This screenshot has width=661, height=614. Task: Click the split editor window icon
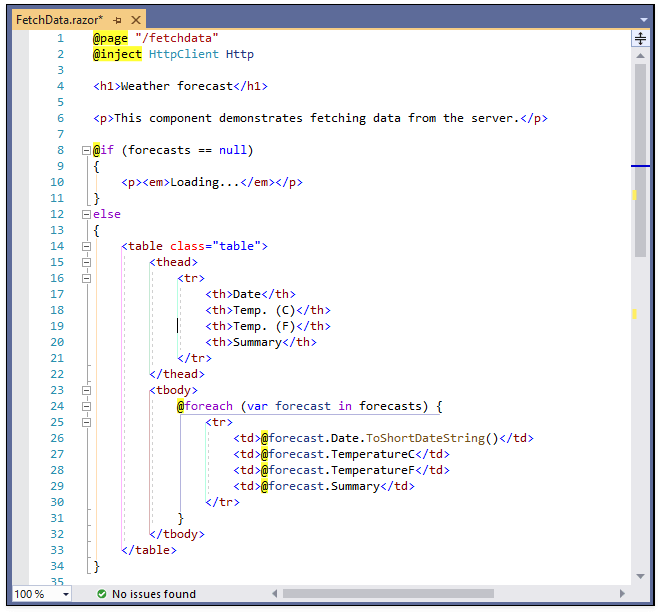pyautogui.click(x=641, y=39)
